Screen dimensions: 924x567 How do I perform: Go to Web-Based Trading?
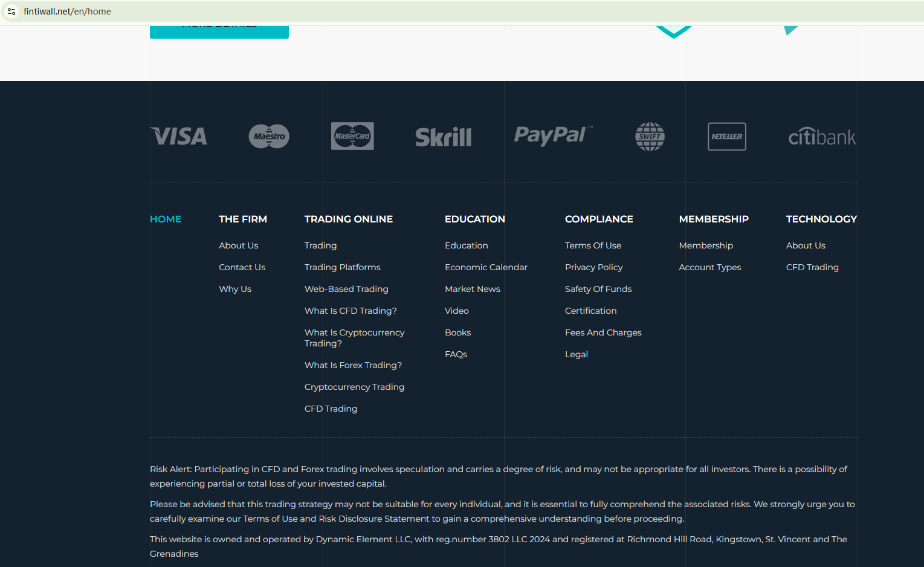[x=346, y=289]
